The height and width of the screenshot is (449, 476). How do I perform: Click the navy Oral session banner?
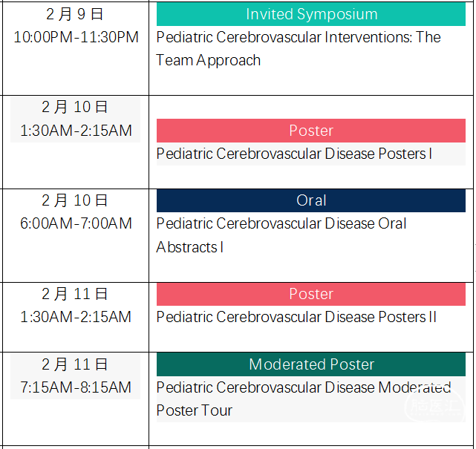click(x=311, y=200)
